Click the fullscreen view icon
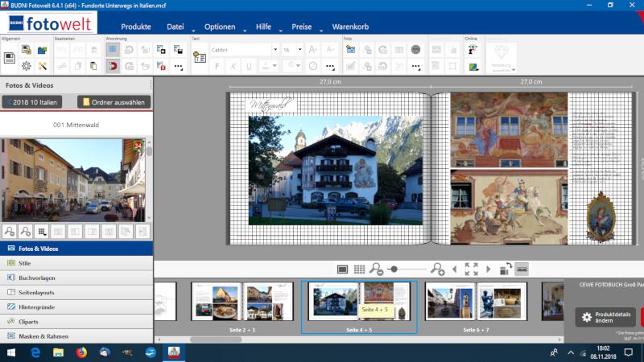 472,269
